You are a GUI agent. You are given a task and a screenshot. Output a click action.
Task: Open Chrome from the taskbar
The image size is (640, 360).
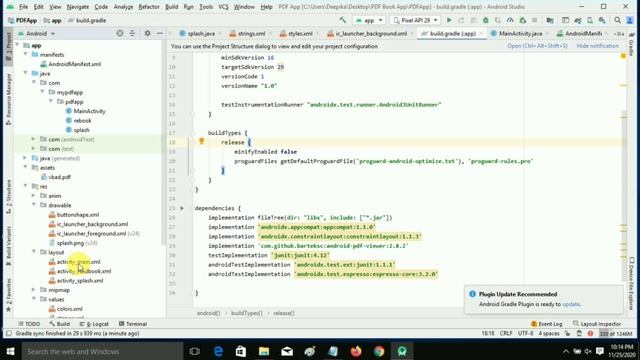(x=379, y=351)
